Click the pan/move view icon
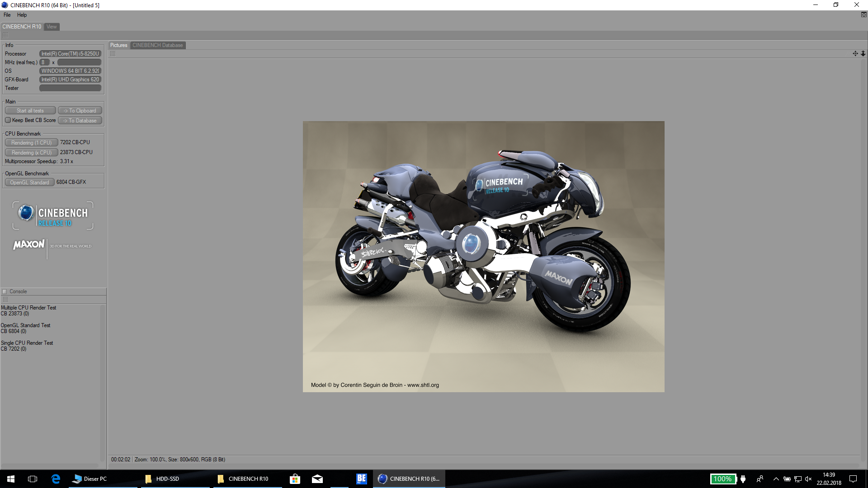868x488 pixels. point(855,53)
